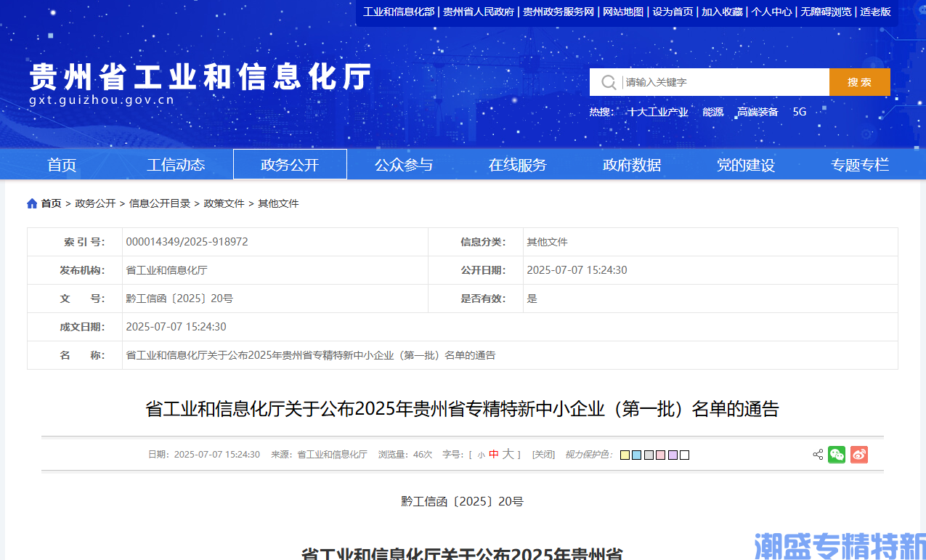
Task: Open the 首页 navigation tab
Action: coord(62,165)
